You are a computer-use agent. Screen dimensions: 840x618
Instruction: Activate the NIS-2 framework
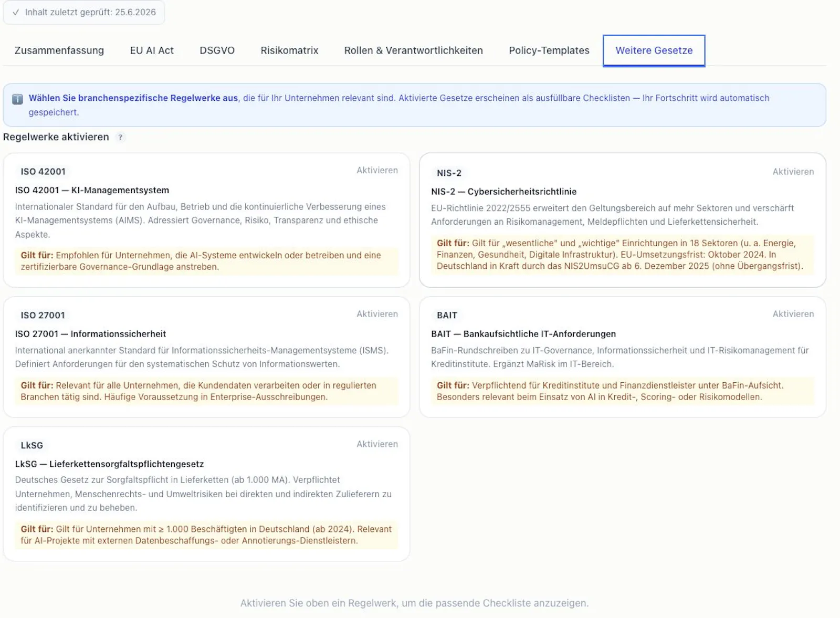click(x=793, y=172)
